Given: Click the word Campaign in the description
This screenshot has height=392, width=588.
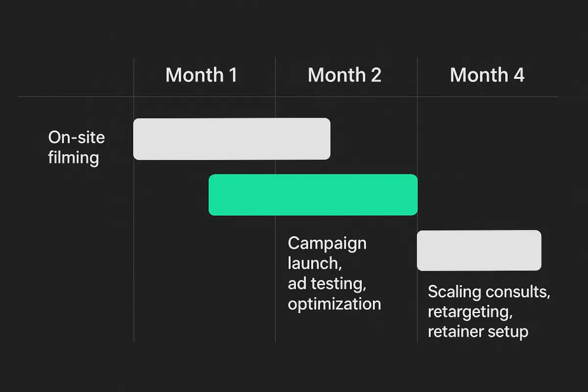Looking at the screenshot, I should coord(327,244).
